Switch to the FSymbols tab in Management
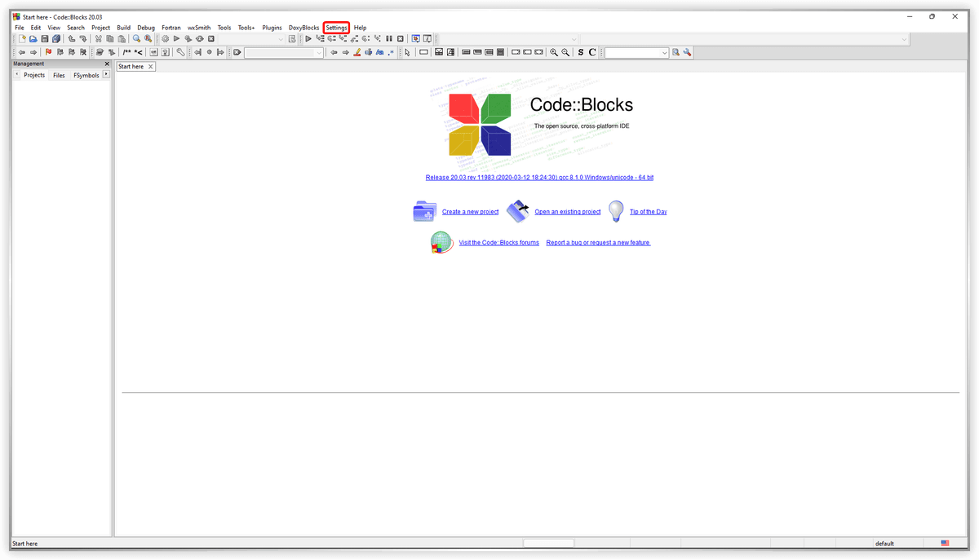The height and width of the screenshot is (560, 979). [86, 75]
